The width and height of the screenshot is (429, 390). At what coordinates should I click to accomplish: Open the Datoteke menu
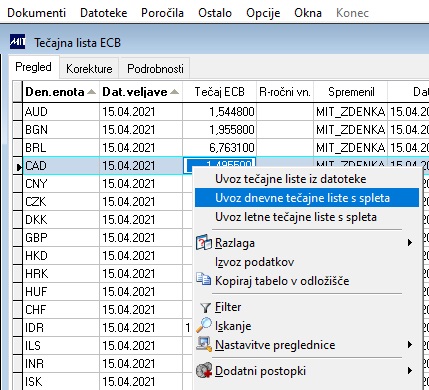pyautogui.click(x=104, y=13)
